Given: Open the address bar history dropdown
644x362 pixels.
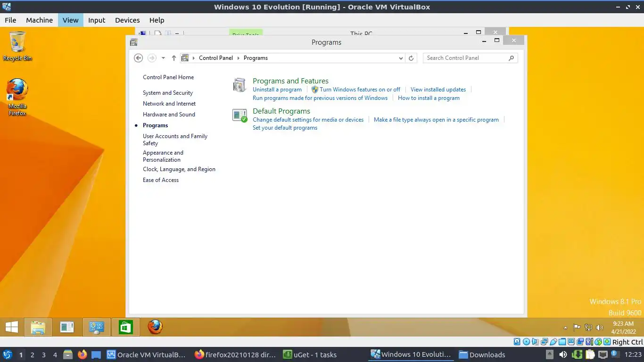Looking at the screenshot, I should [401, 58].
